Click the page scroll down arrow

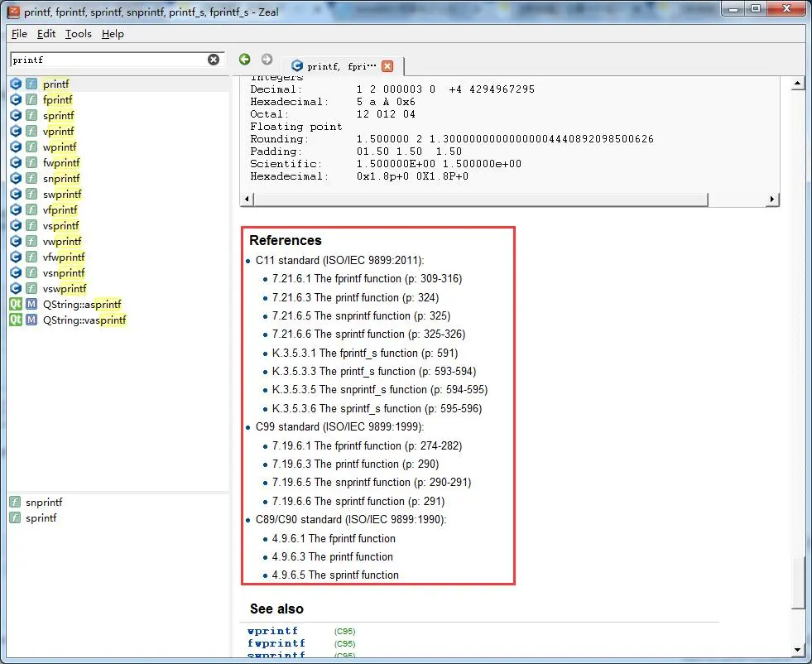797,649
